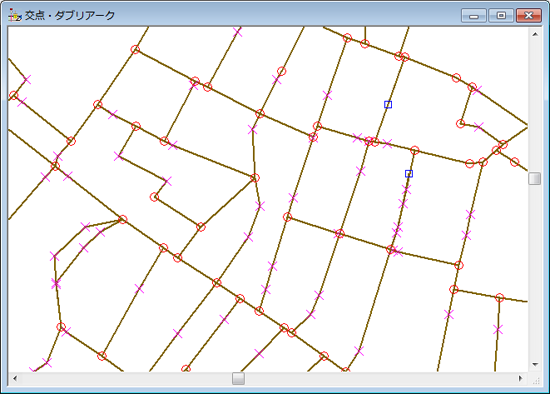The height and width of the screenshot is (394, 550).
Task: Click the horizontal scrollbar right arrow
Action: tap(521, 379)
